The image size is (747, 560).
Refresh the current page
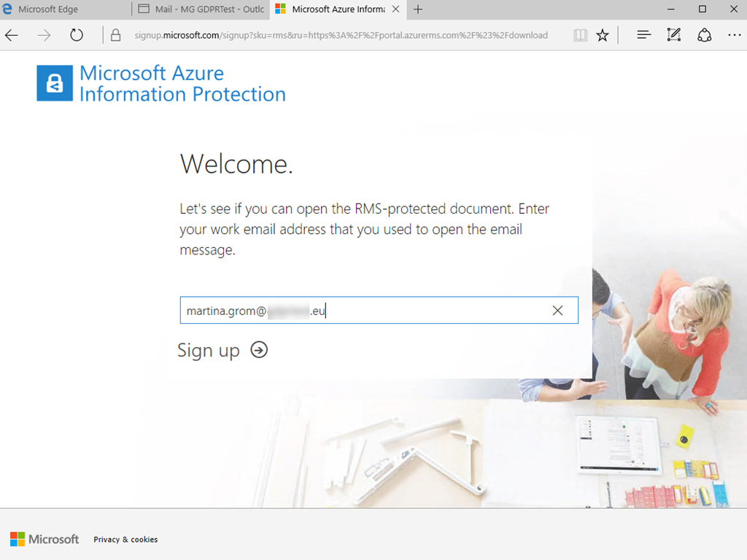click(x=77, y=35)
